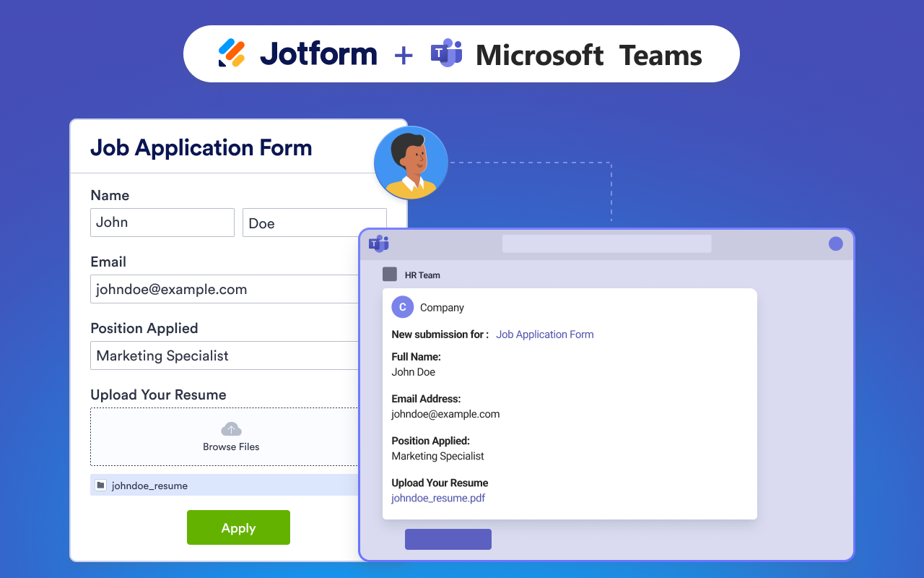924x578 pixels.
Task: Click the Company avatar with letter C
Action: pos(402,307)
